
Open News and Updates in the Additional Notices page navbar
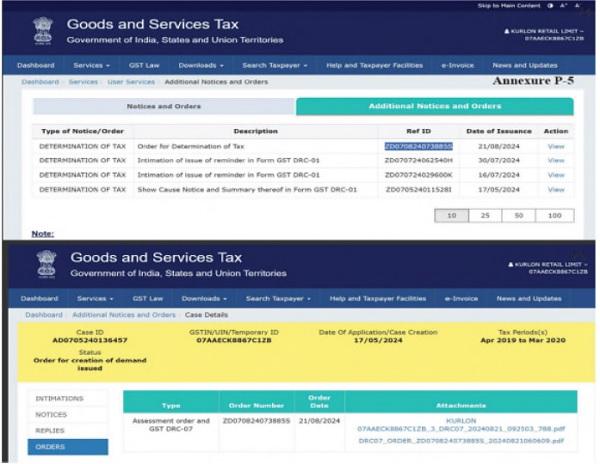coord(525,65)
